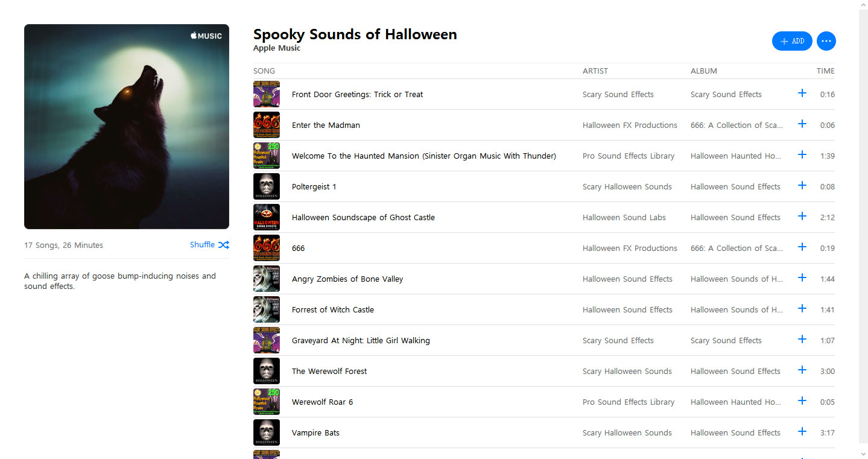The width and height of the screenshot is (868, 459).
Task: Click plus icon beside the 666 track
Action: [802, 247]
